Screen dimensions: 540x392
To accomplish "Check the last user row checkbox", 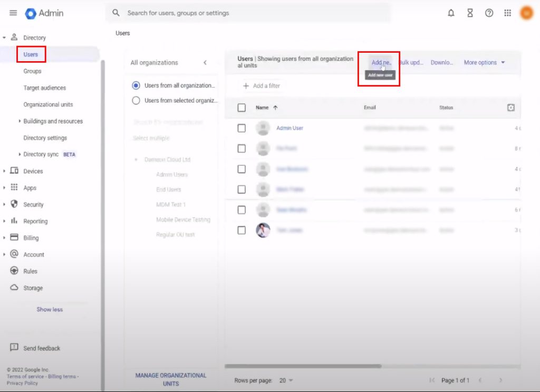I will coord(242,230).
